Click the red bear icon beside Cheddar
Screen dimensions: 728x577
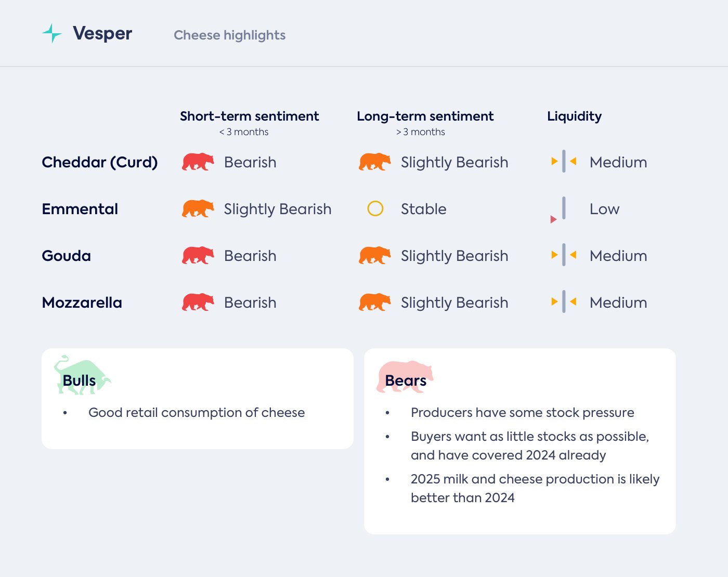tap(198, 162)
